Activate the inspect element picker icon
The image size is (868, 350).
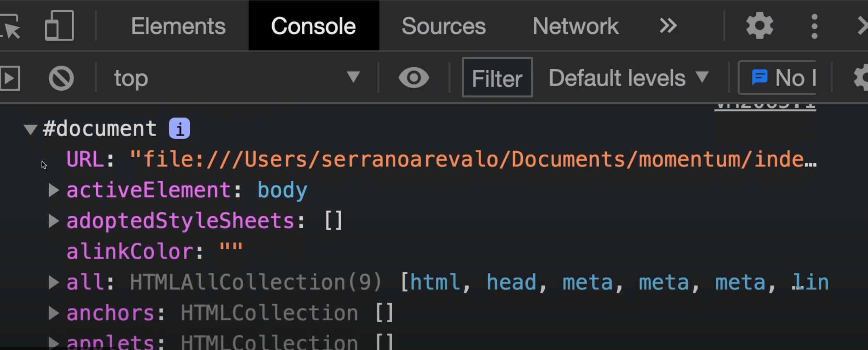(x=10, y=26)
